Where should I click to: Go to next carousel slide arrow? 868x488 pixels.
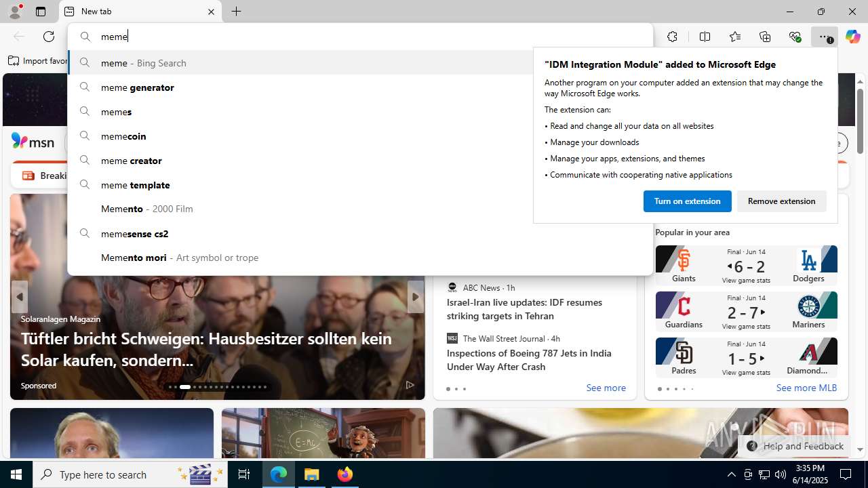415,297
